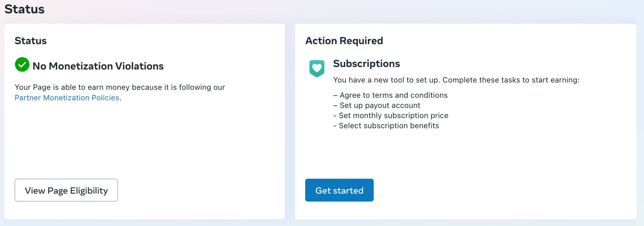
Task: Click the green checkmark status icon
Action: pos(22,64)
